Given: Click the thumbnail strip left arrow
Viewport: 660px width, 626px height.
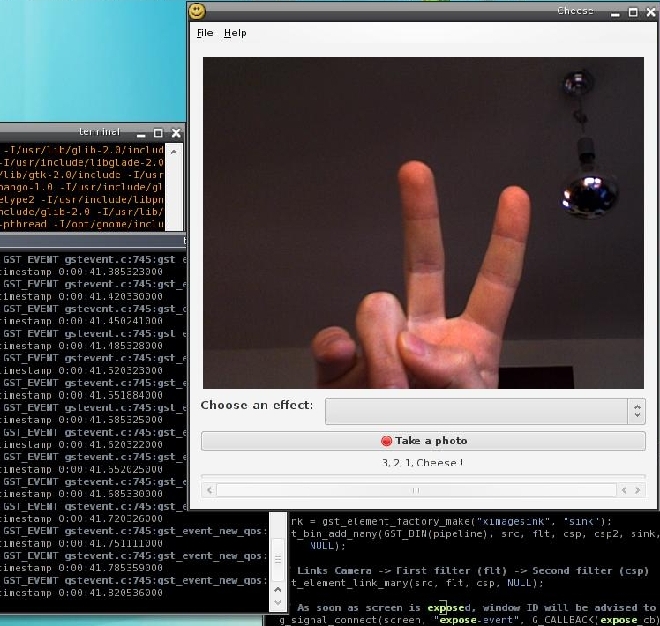Looking at the screenshot, I should tap(209, 490).
